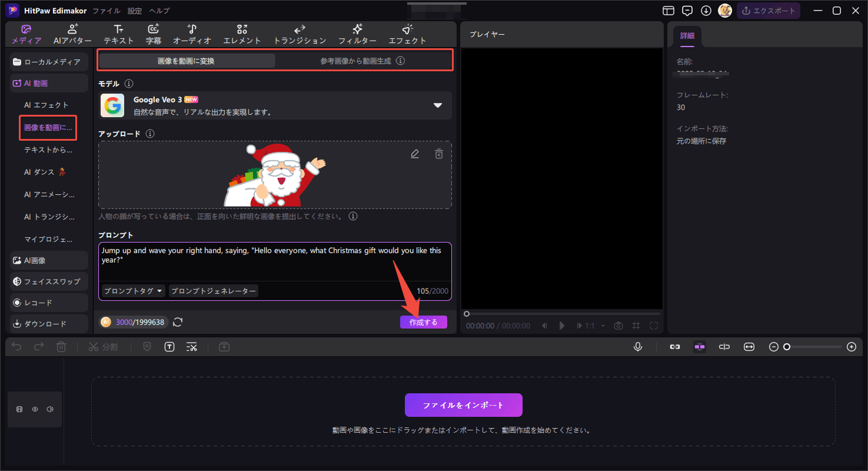Open the ヘルプ help menu
Screen dimensions: 868x471
[x=159, y=11]
